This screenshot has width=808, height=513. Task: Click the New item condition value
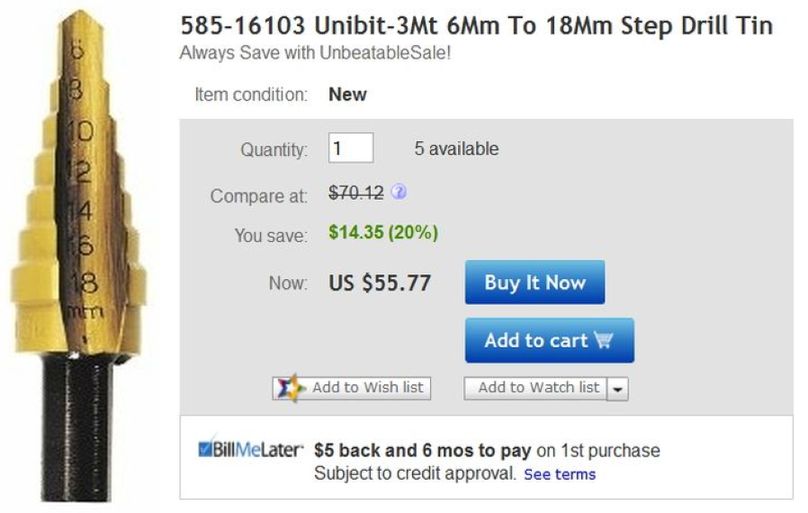(x=347, y=95)
